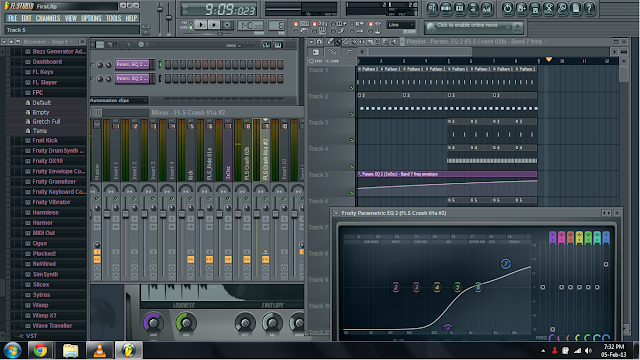
Task: Stop playback with the Stop button
Action: click(x=214, y=25)
